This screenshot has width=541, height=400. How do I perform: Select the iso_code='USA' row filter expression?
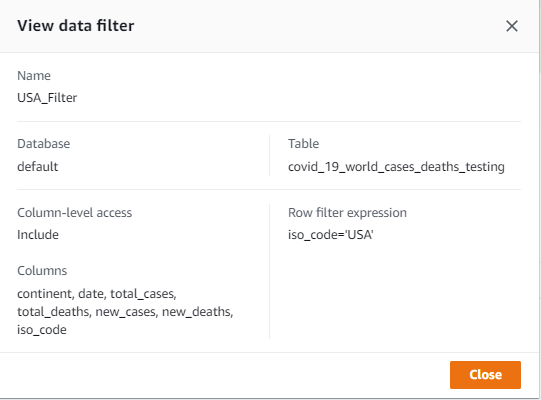click(331, 235)
